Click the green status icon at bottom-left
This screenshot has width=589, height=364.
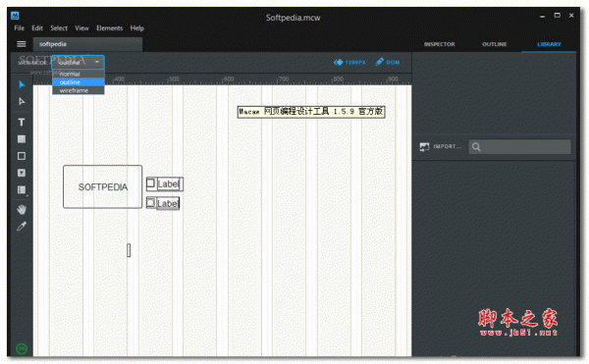22,348
